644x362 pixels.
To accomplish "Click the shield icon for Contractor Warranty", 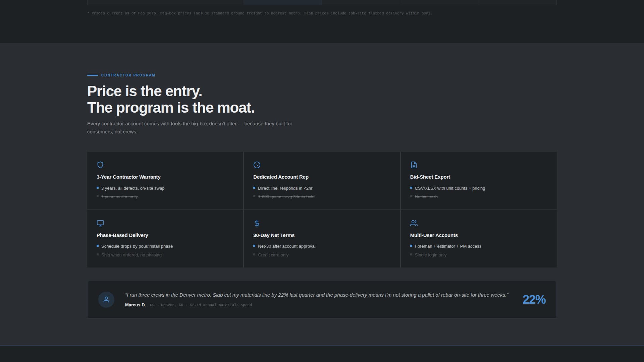I will [100, 165].
